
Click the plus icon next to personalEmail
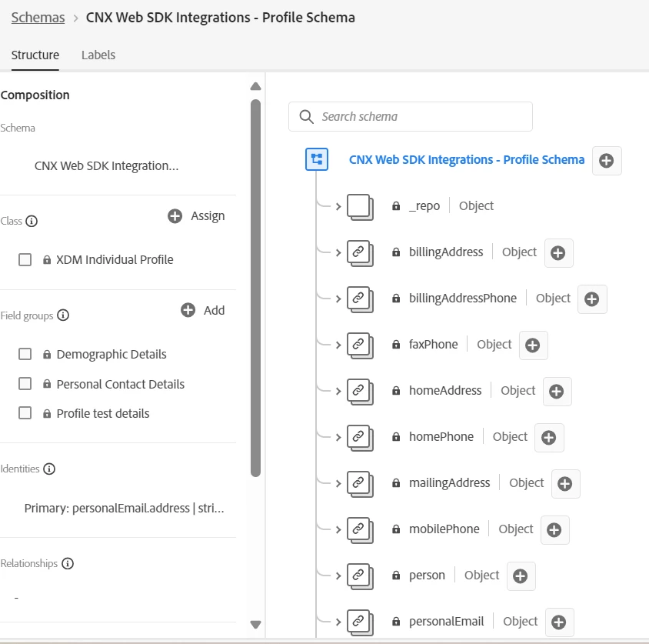pos(559,622)
